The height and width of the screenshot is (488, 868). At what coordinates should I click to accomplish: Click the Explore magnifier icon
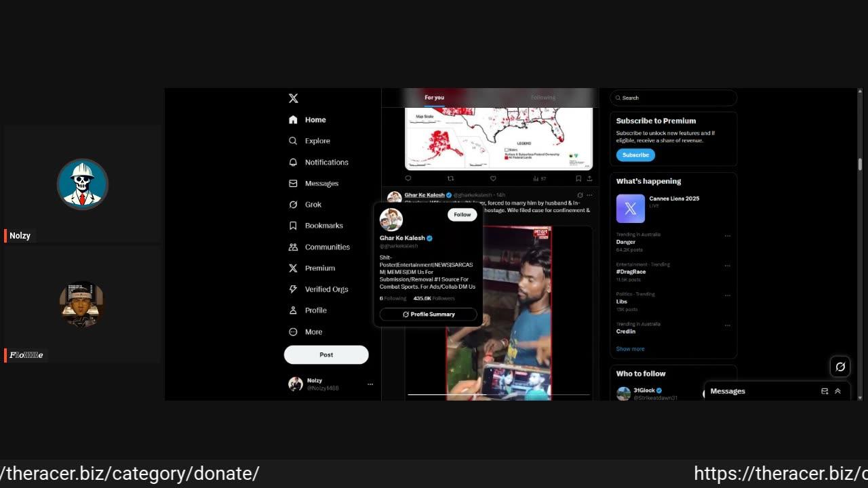tap(293, 141)
